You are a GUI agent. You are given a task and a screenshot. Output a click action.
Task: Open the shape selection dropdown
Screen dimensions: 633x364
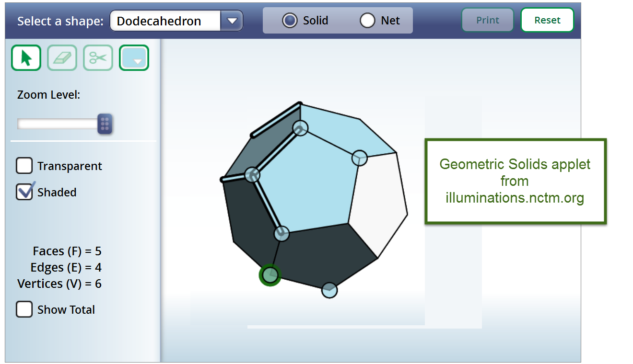click(233, 20)
